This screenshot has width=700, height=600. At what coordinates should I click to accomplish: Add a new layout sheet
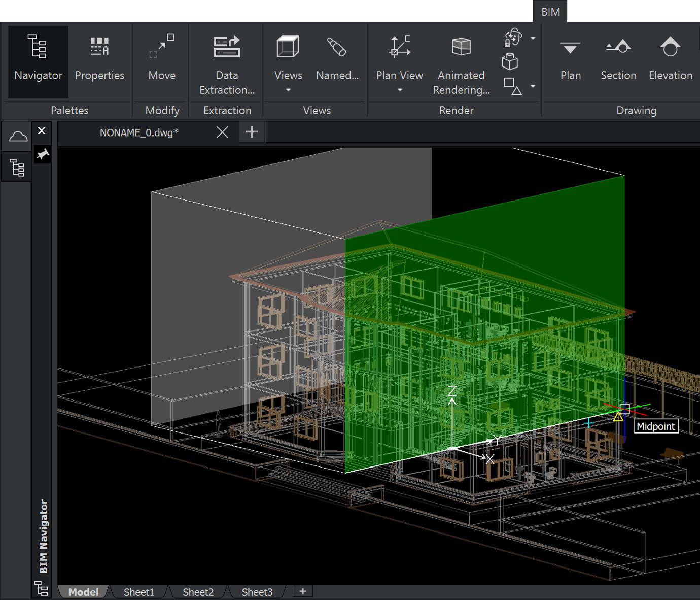click(303, 591)
